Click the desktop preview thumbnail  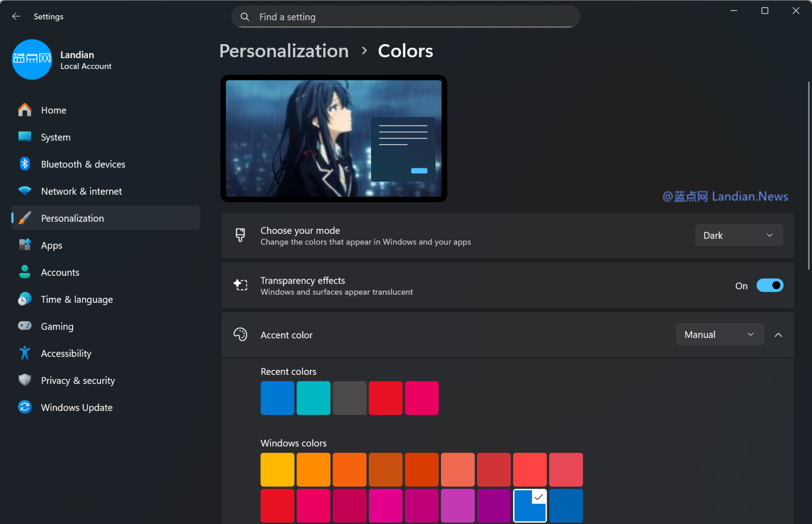click(333, 138)
